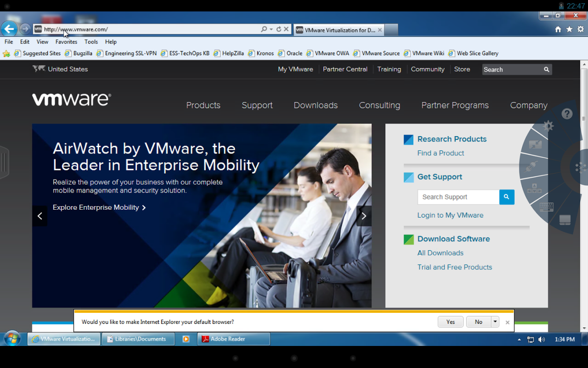The height and width of the screenshot is (368, 588).
Task: Dismiss the default browser notification bar
Action: point(508,322)
